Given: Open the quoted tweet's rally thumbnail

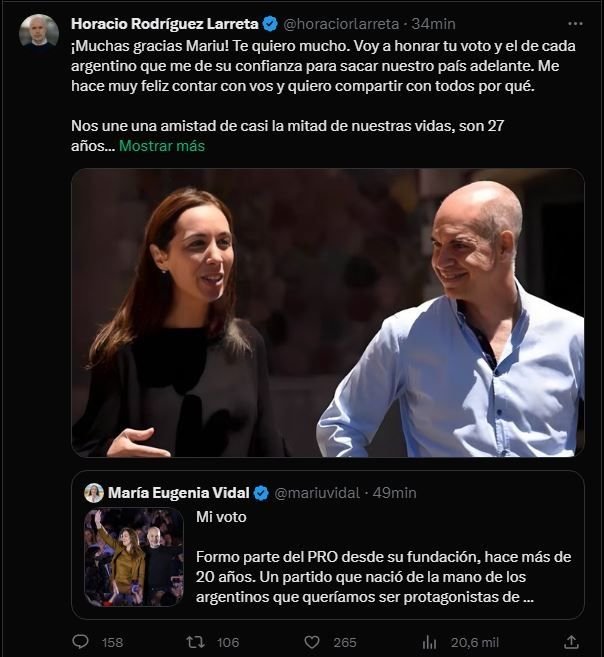Looking at the screenshot, I should pyautogui.click(x=134, y=557).
